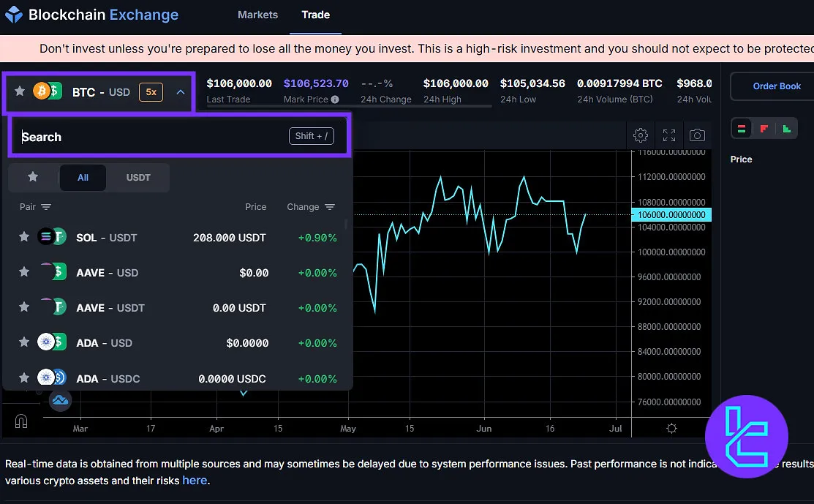Click the pair list scrollbar
This screenshot has width=814, height=504.
point(346,224)
